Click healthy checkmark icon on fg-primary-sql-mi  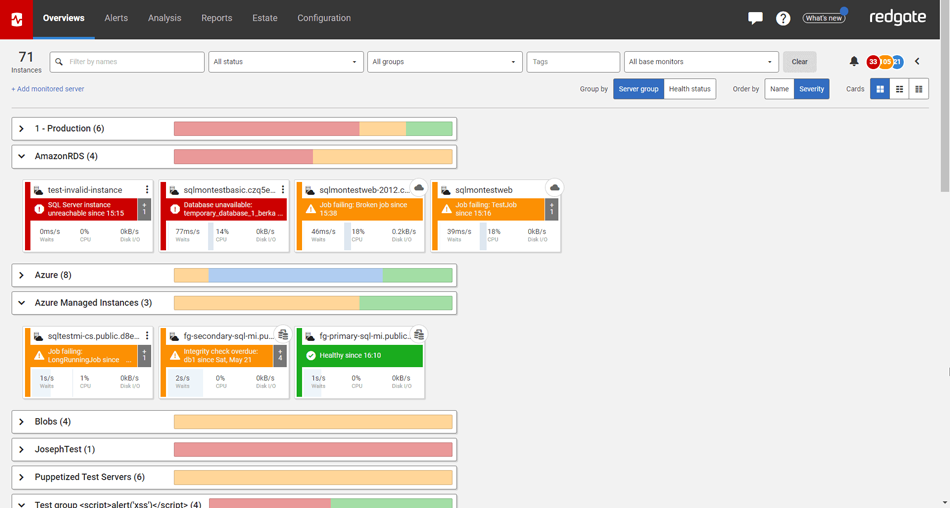(x=311, y=355)
